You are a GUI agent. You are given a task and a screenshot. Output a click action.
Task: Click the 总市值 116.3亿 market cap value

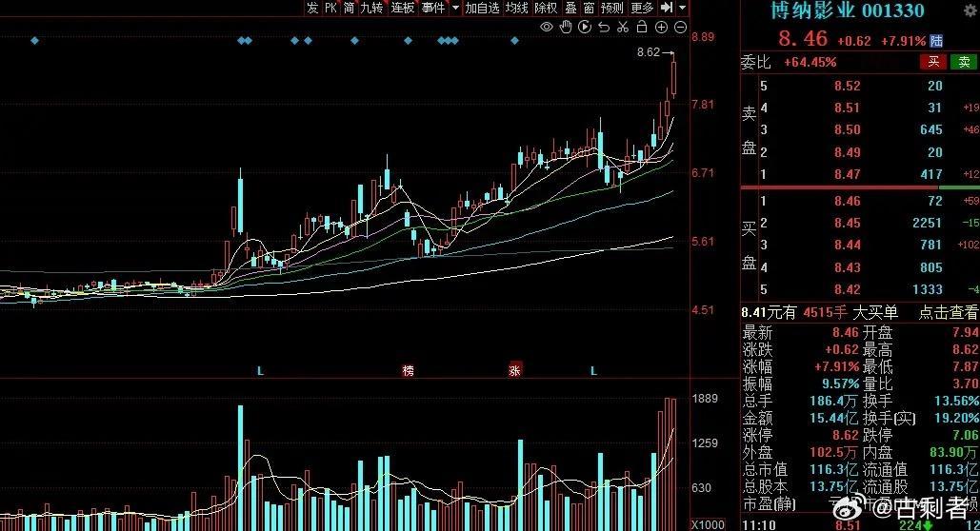tap(833, 469)
